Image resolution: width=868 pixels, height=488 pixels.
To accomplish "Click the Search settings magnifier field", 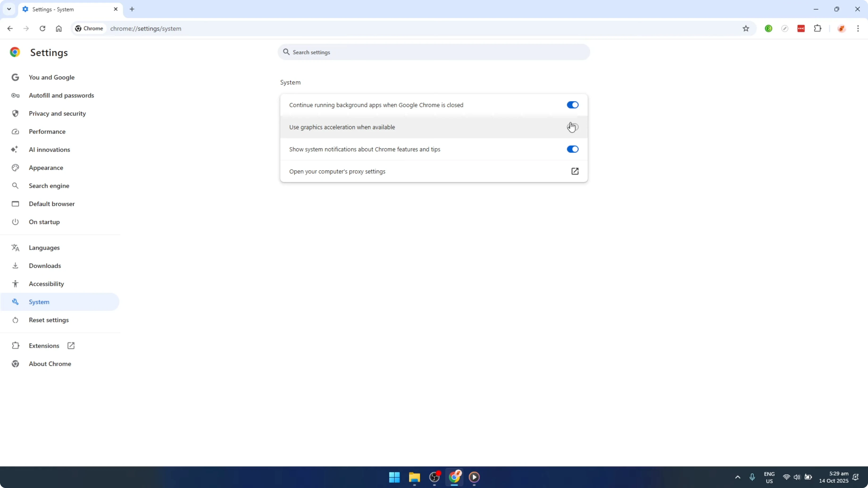I will click(433, 52).
